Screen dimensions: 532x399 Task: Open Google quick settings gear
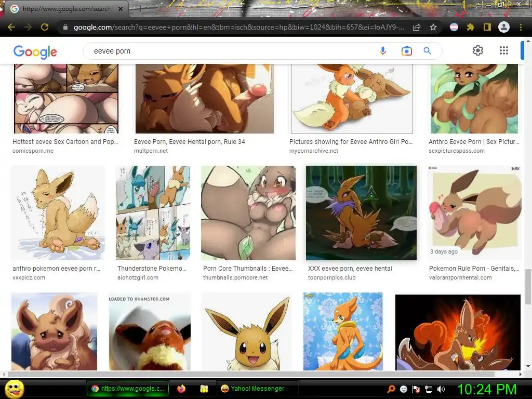click(478, 50)
